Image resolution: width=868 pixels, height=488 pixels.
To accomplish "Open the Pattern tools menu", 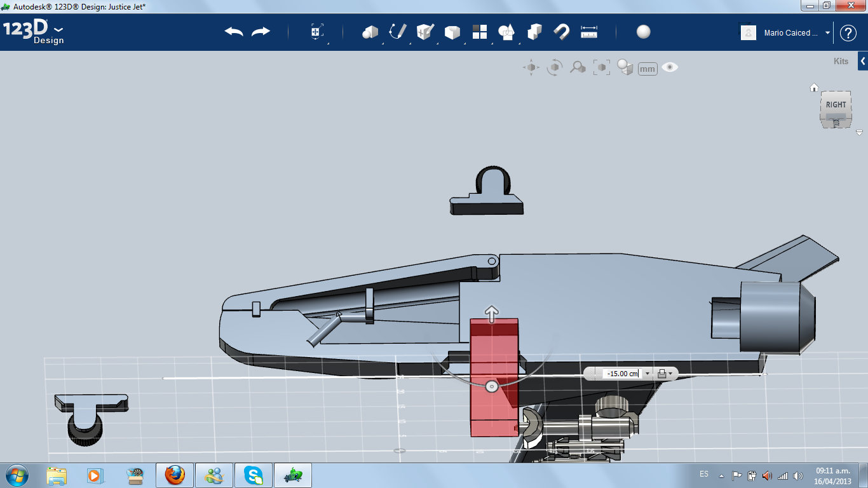I will [480, 32].
